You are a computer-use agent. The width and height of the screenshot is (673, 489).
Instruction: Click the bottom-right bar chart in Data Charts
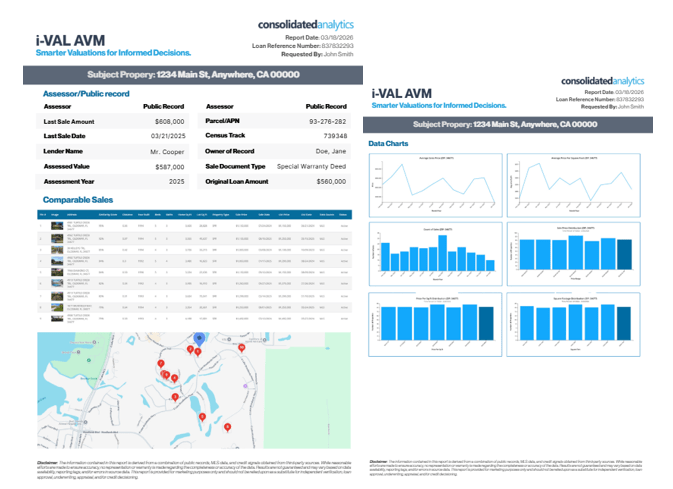click(x=570, y=326)
